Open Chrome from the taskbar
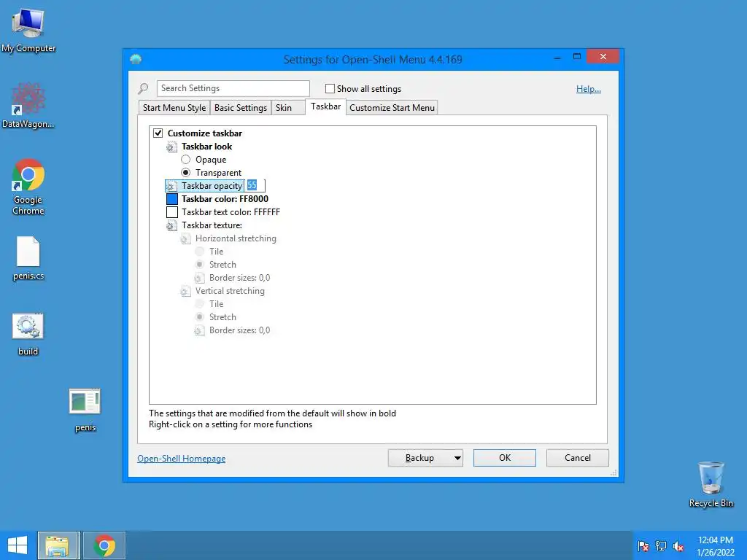747x560 pixels. [x=104, y=545]
